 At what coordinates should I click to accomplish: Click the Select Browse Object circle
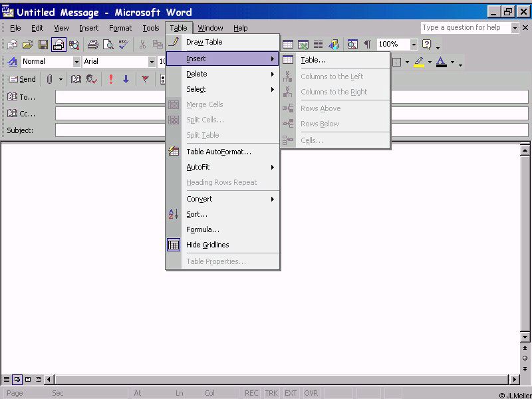tap(525, 358)
